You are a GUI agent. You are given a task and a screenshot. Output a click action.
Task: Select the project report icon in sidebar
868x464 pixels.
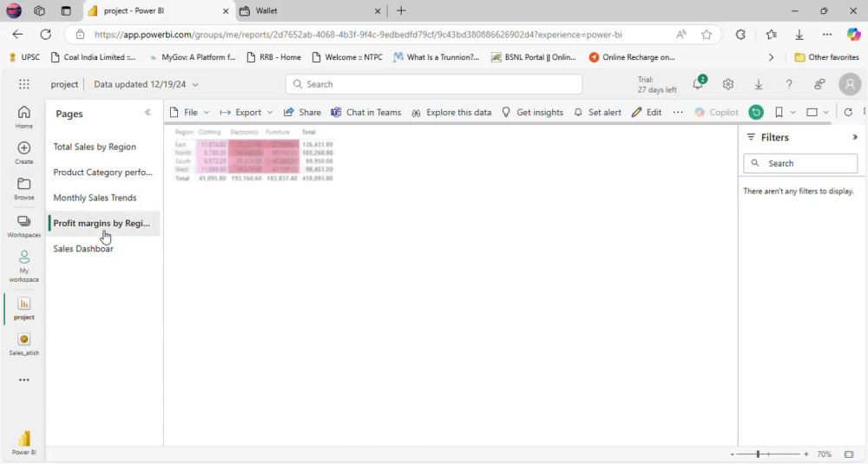(23, 308)
